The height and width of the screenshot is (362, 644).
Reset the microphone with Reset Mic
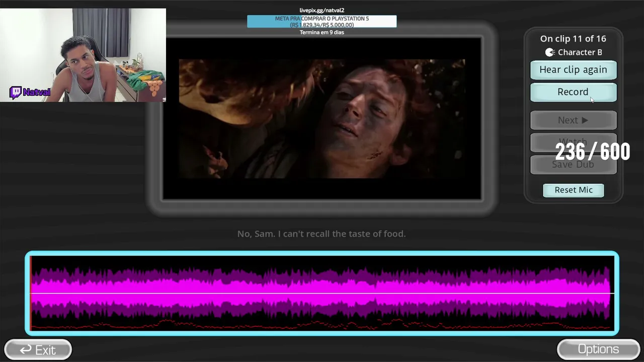pos(574,190)
